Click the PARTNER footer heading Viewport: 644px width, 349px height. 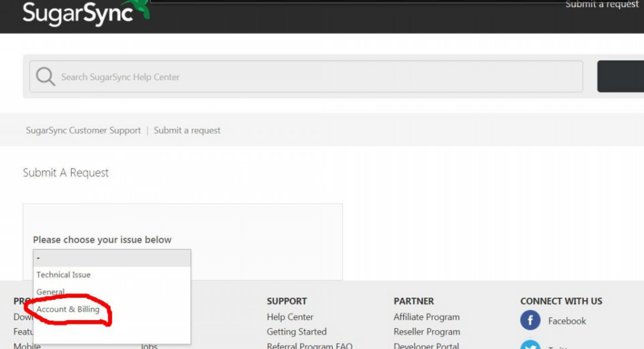(414, 301)
